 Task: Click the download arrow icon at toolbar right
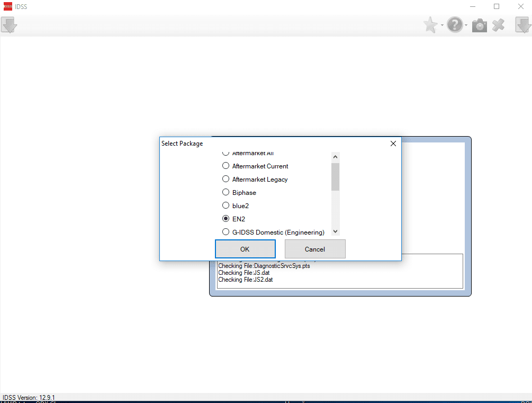(523, 25)
